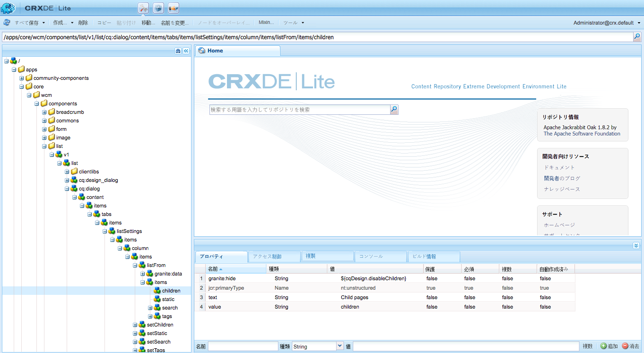Click the community-components folder icon

pyautogui.click(x=29, y=78)
